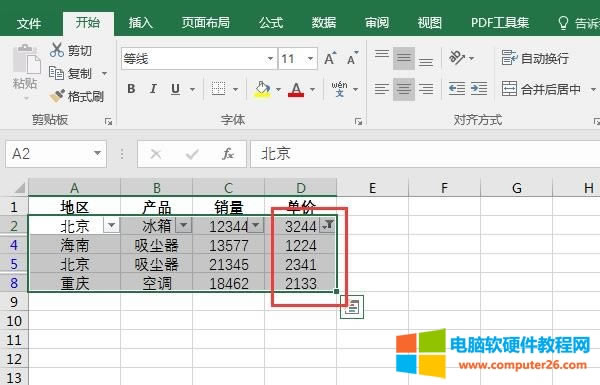This screenshot has width=600, height=385.
Task: Click the Copy icon
Action: (56, 73)
